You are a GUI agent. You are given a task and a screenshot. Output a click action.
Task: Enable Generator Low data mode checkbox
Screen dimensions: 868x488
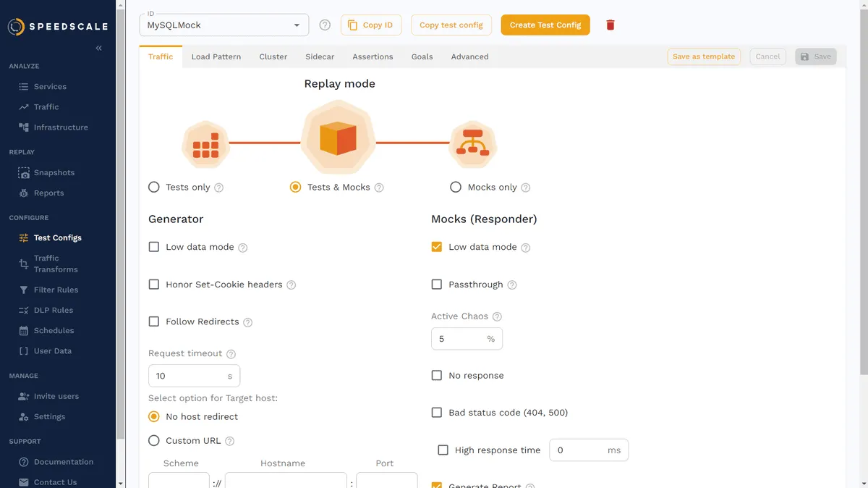(x=154, y=247)
